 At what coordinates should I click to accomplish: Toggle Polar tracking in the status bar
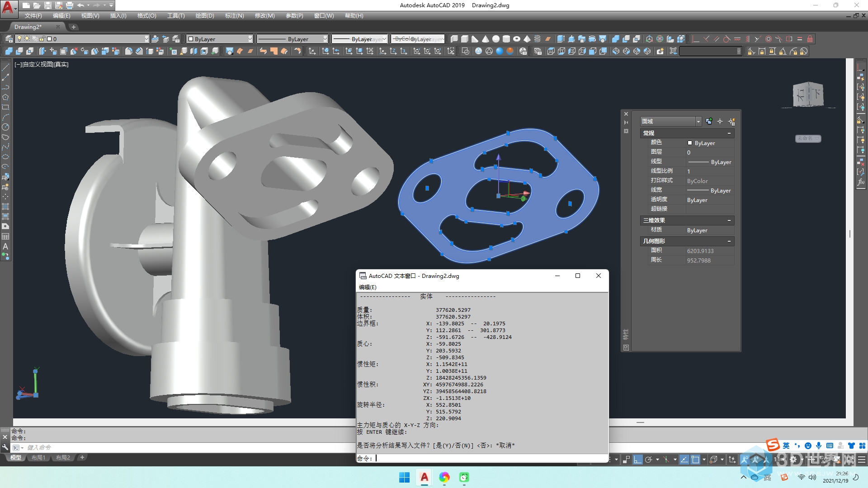pos(649,460)
